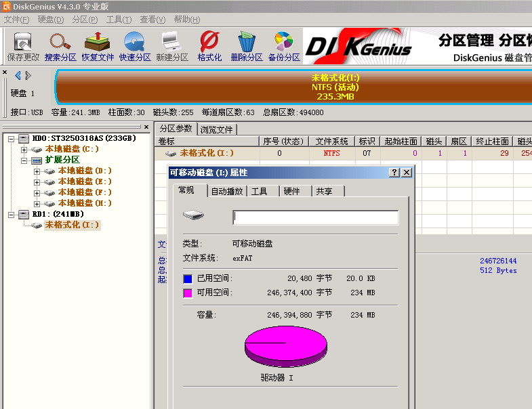The image size is (532, 409).
Task: Click drive icon in the properties dialog
Action: click(x=193, y=215)
